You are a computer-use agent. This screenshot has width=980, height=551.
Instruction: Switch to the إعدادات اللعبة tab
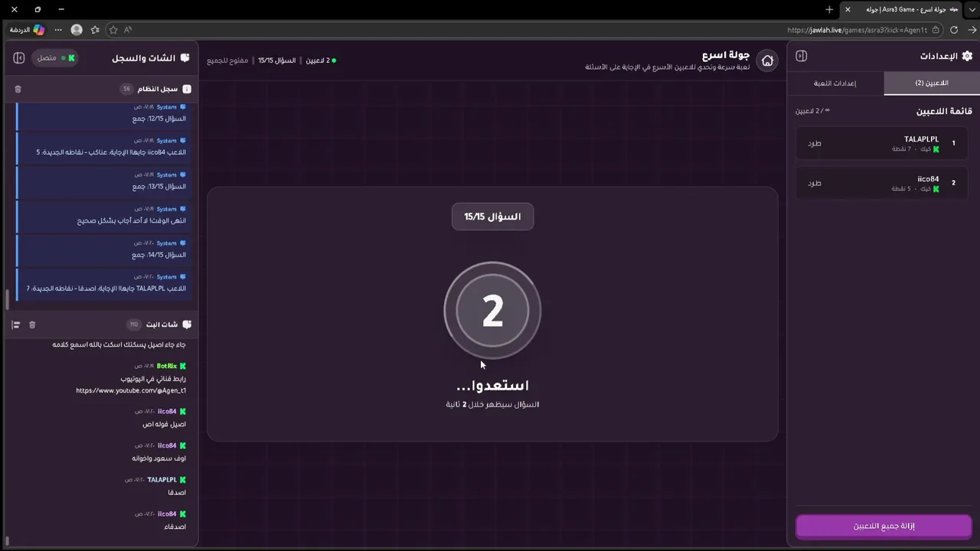835,83
